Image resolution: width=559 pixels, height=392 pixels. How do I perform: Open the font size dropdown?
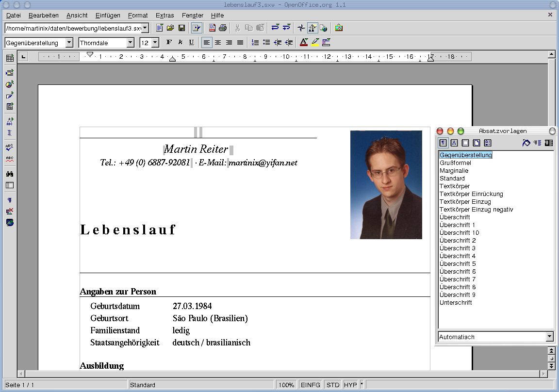coord(155,43)
